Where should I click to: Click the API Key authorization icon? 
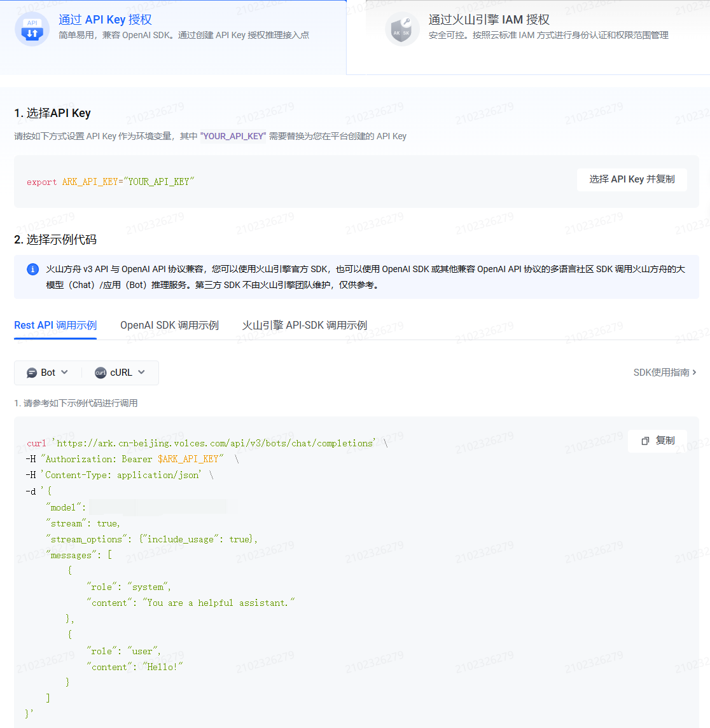(x=32, y=29)
